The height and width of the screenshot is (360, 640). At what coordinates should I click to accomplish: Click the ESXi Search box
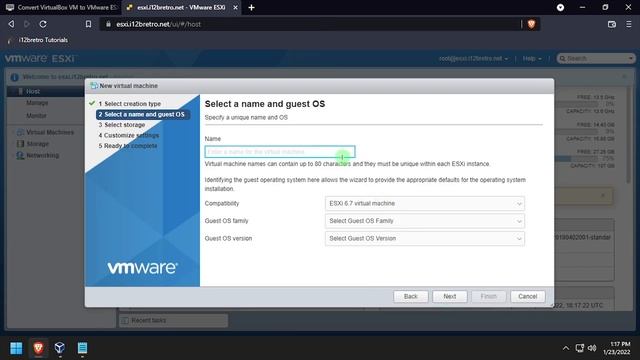[596, 58]
